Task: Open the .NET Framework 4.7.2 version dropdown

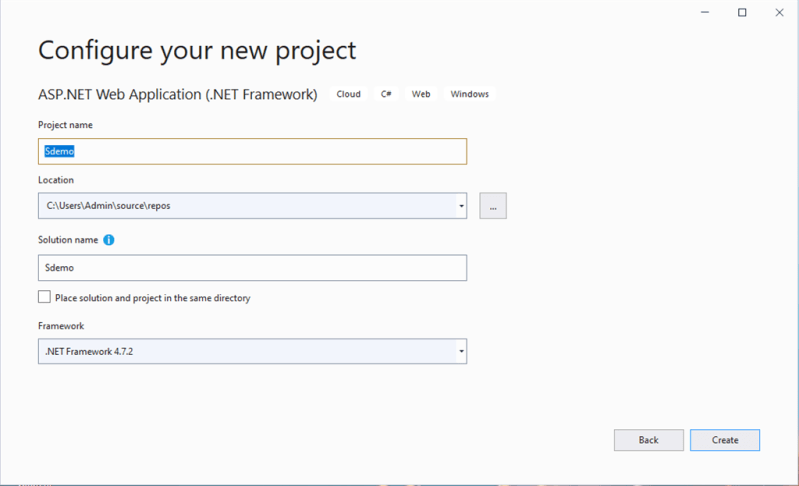Action: (x=461, y=351)
